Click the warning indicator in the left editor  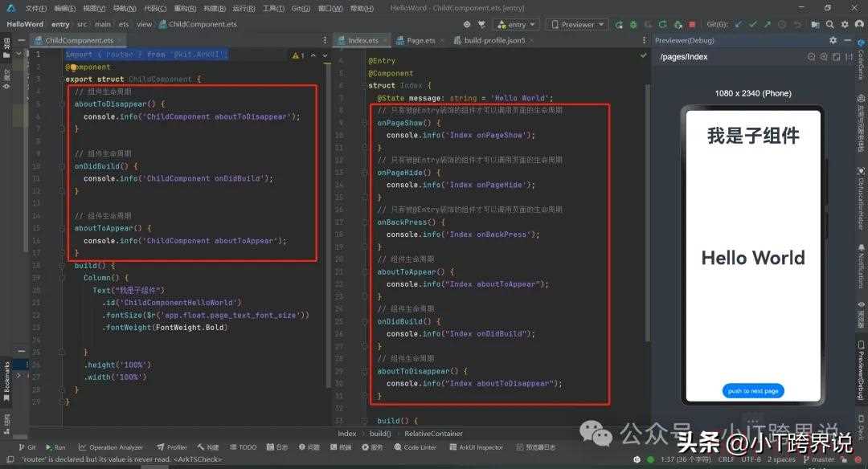(298, 55)
